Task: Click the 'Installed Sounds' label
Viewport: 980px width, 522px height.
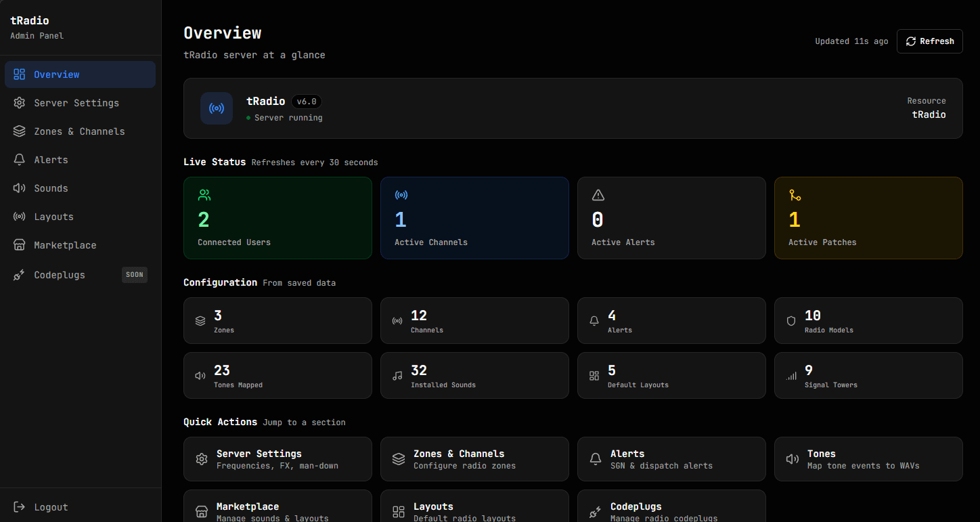Action: point(443,385)
